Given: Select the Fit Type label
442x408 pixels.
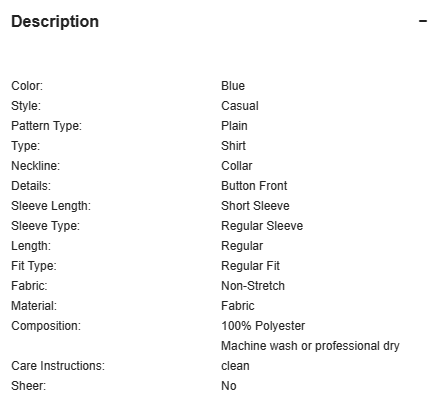Looking at the screenshot, I should (34, 266).
